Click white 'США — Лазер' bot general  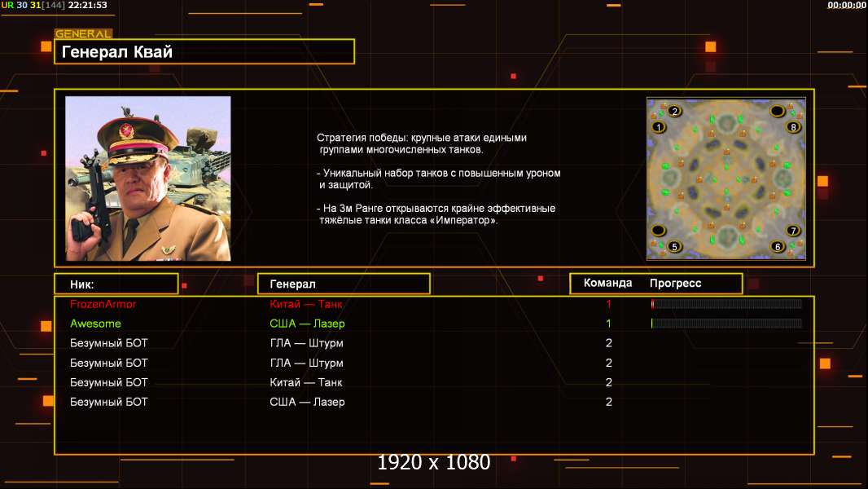pyautogui.click(x=307, y=402)
